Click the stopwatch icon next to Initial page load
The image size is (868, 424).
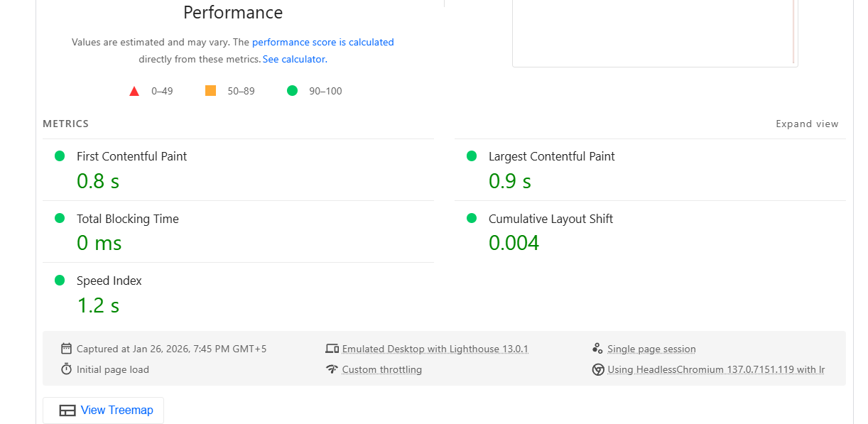click(x=67, y=369)
